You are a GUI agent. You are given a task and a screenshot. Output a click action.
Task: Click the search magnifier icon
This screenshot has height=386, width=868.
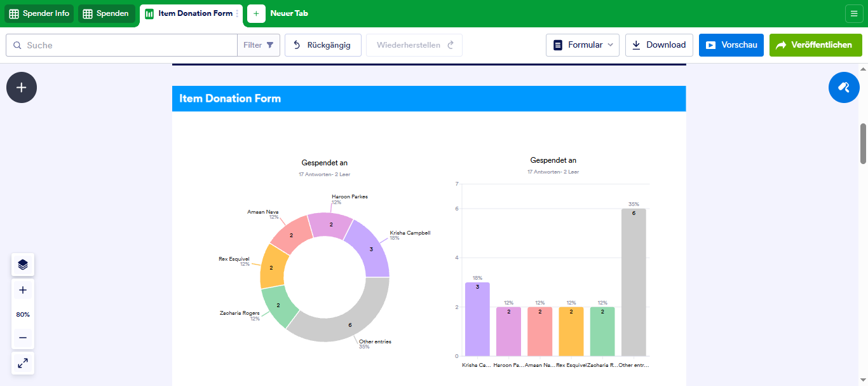point(17,45)
